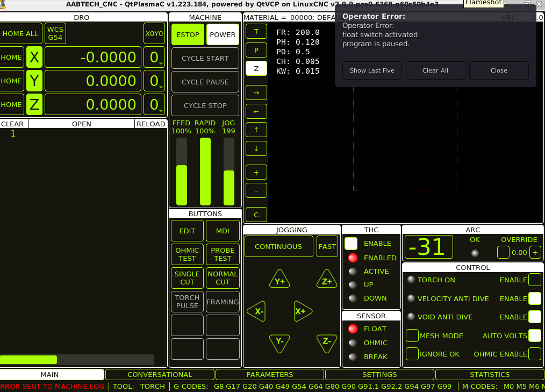Viewport: 545px width, 392px height.
Task: Open Y axis zero dropdown
Action: click(154, 81)
